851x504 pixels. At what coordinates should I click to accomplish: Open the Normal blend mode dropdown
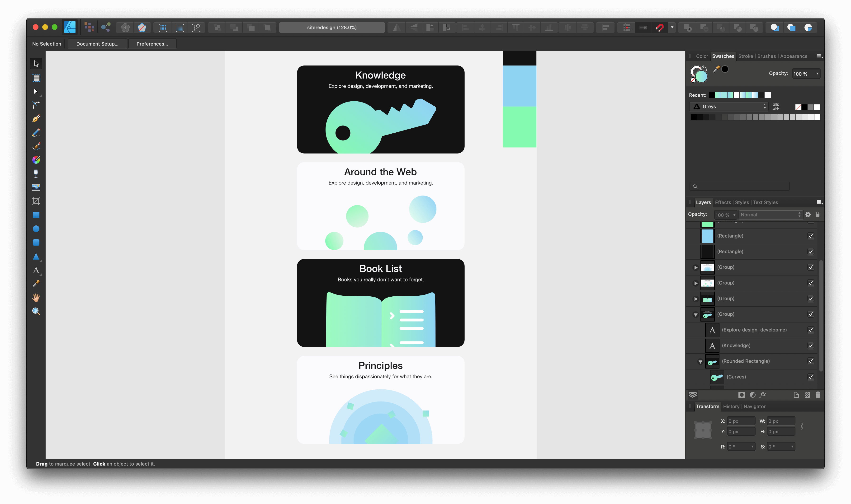(769, 214)
